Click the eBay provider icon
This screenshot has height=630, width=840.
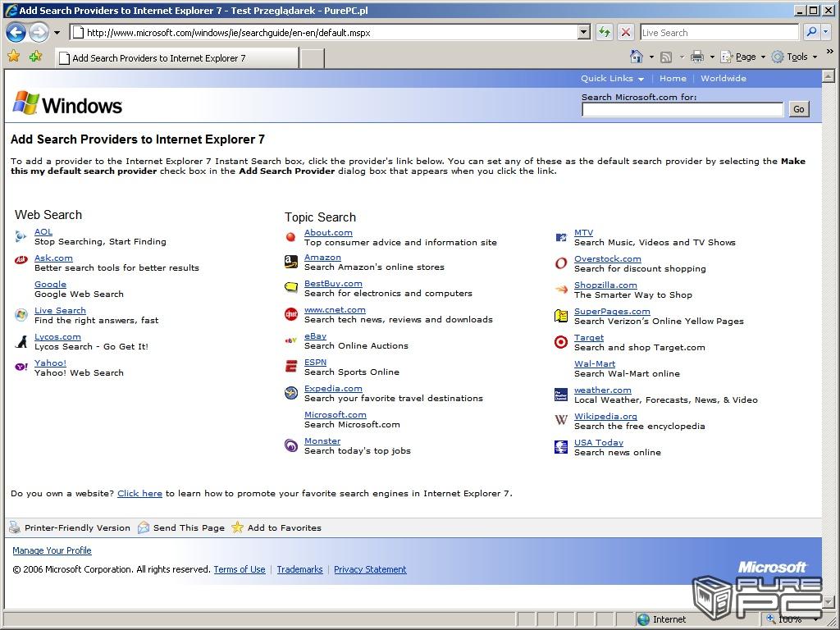tap(291, 340)
